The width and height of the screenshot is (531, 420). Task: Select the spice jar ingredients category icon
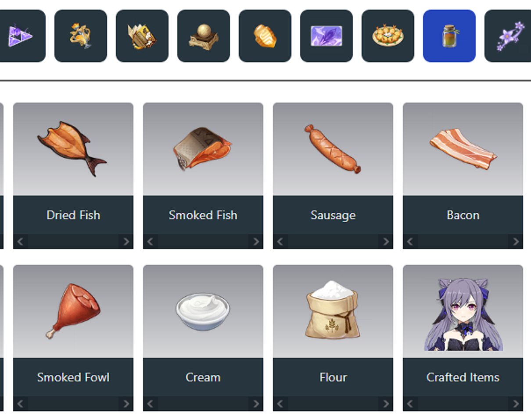point(449,36)
